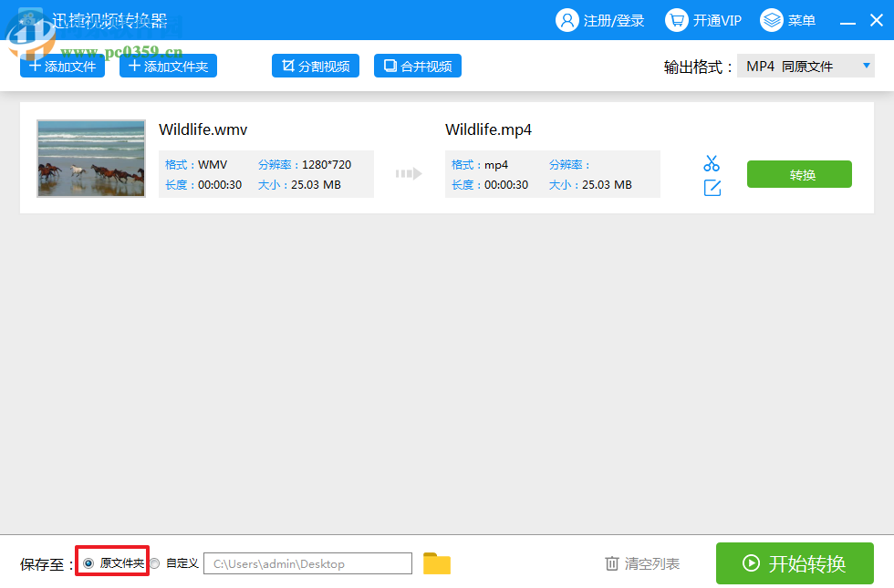Click the 添加文件 add file button

tap(61, 65)
